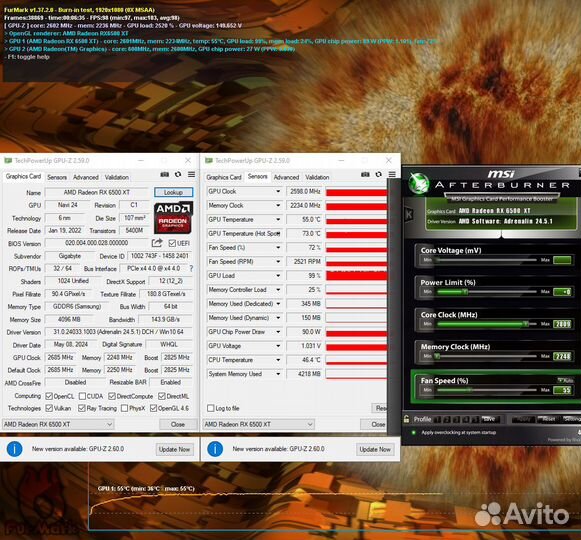Toggle the Vulkan checkbox
Viewport: 581px width, 540px height.
click(49, 408)
